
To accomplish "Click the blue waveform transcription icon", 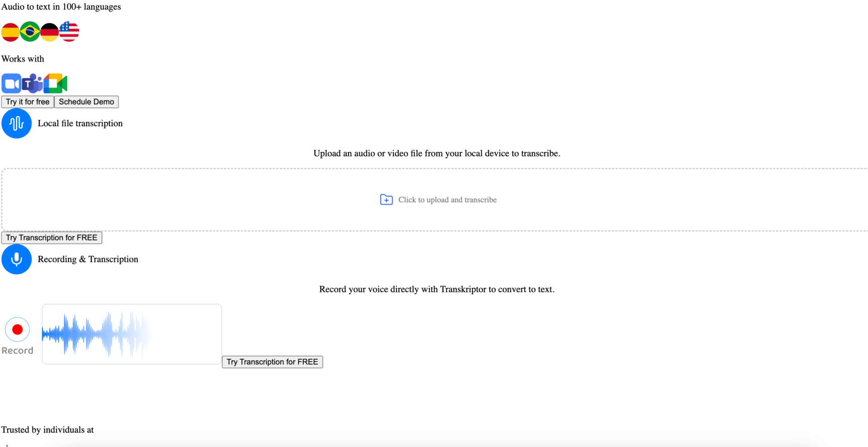I will coord(17,124).
